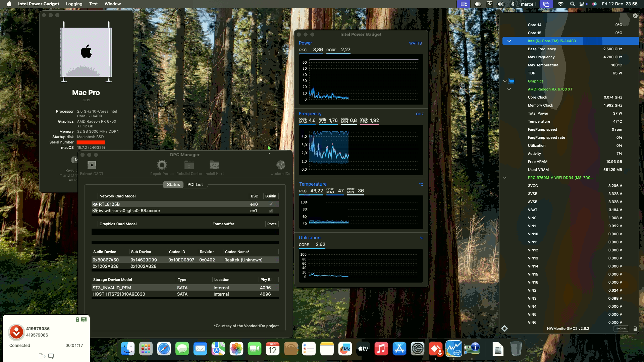The image size is (644, 362).
Task: Click the Rebuild Cache icon
Action: click(x=189, y=165)
